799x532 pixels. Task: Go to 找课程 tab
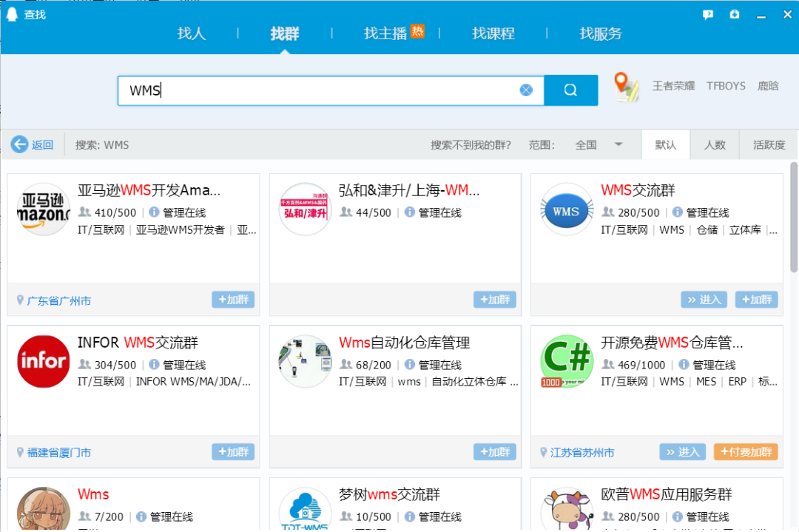493,33
